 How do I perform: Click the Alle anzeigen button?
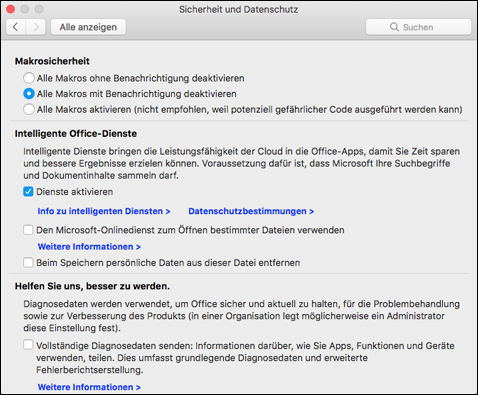point(88,27)
